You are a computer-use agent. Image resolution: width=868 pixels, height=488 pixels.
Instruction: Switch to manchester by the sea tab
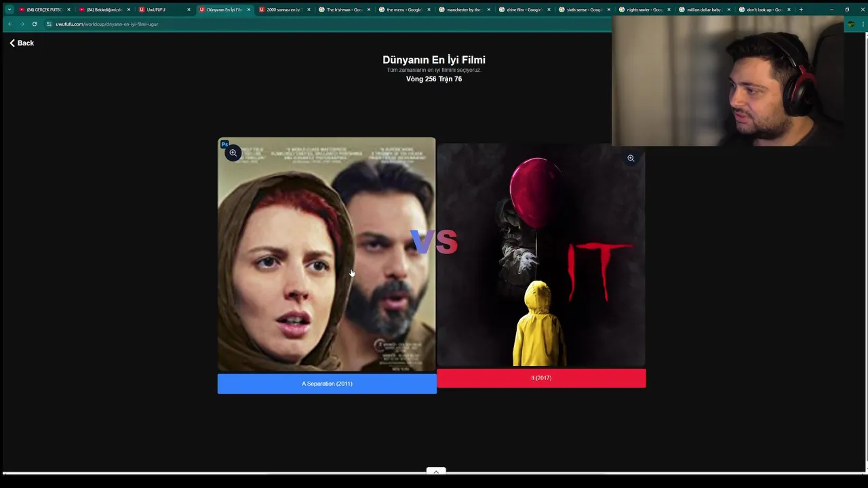pos(463,9)
